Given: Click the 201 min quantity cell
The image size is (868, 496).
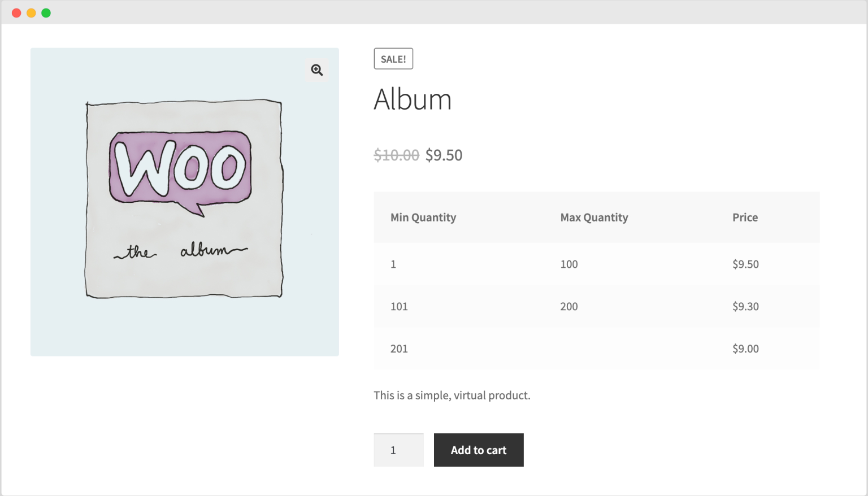Looking at the screenshot, I should click(399, 349).
